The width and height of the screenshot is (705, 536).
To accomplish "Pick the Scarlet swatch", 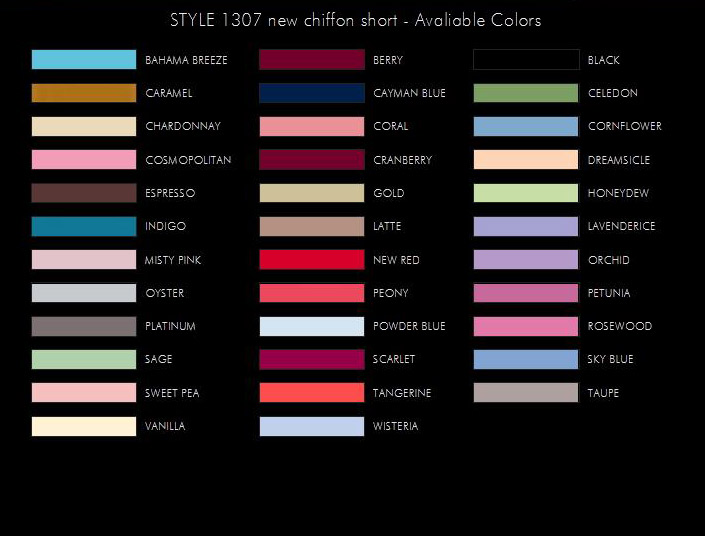I will coord(312,359).
